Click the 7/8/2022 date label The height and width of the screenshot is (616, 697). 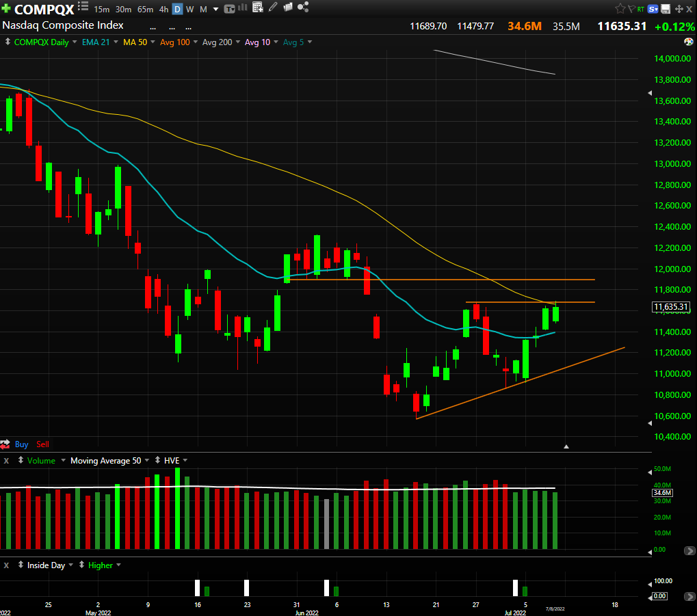(555, 608)
